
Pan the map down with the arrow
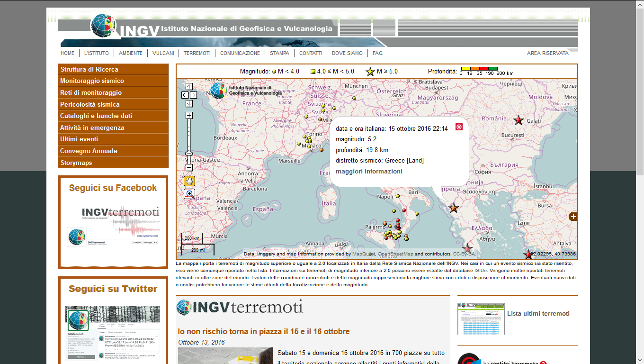[x=189, y=103]
